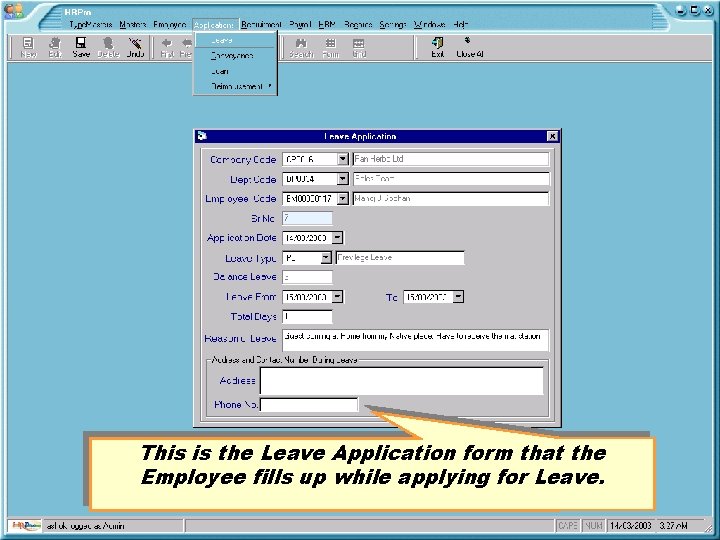Screen dimensions: 720x540
Task: Select Conveyance in Applications dropdown menu
Action: pos(235,56)
